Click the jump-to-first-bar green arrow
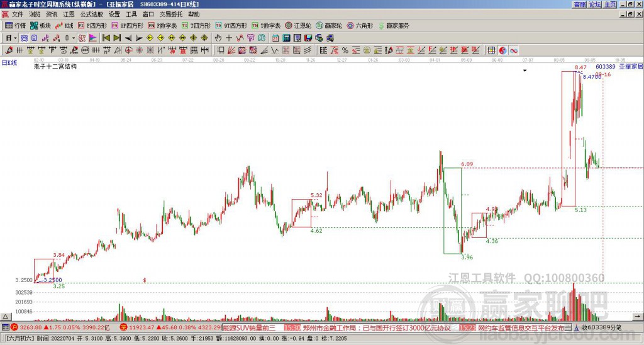Image resolution: width=644 pixels, height=345 pixels. click(x=106, y=38)
